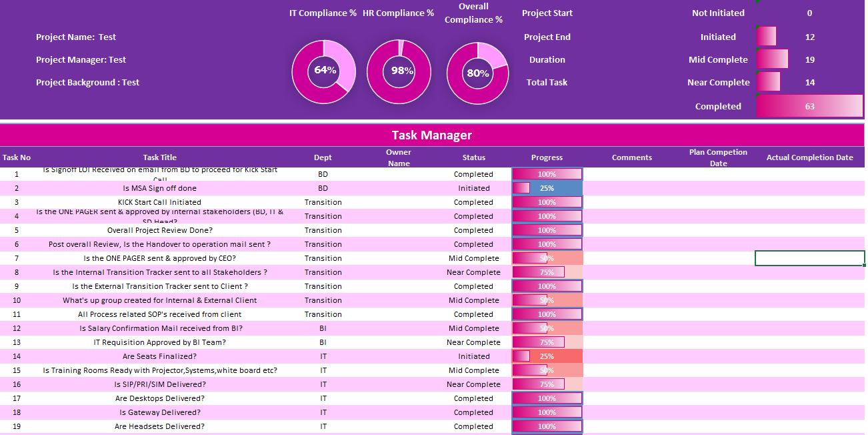The width and height of the screenshot is (868, 435).
Task: Click Dept cell 'Transition' for task 6
Action: coord(323,244)
